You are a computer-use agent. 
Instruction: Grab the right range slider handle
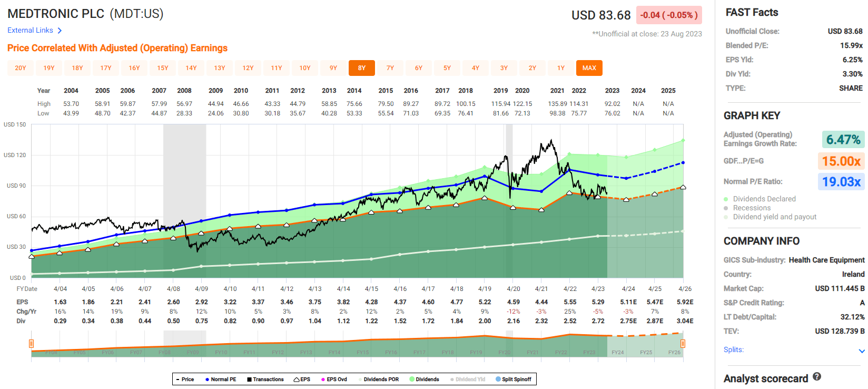pos(683,344)
